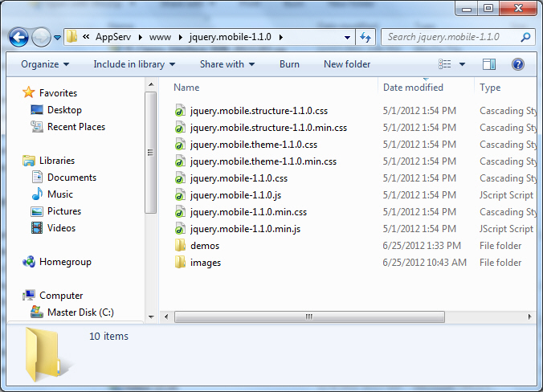543x392 pixels.
Task: Open Recent Places in navigation pane
Action: point(76,127)
